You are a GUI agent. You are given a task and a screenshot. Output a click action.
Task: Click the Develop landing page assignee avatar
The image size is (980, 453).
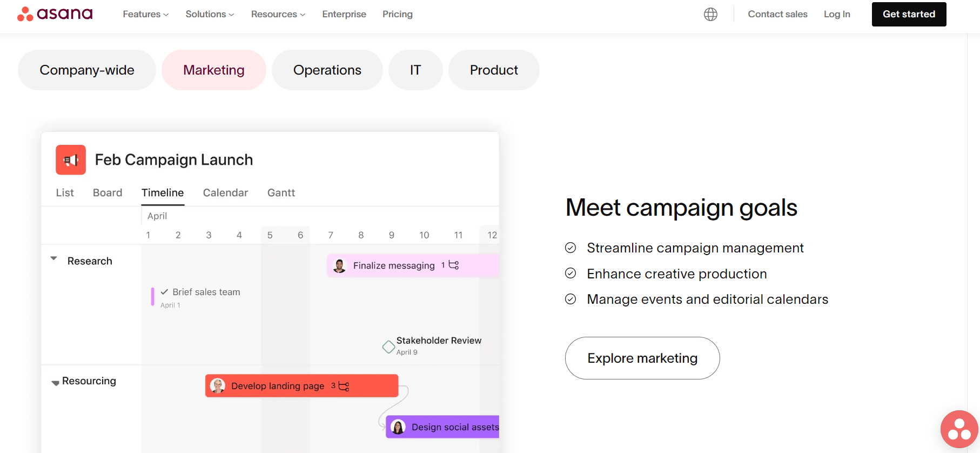[217, 385]
